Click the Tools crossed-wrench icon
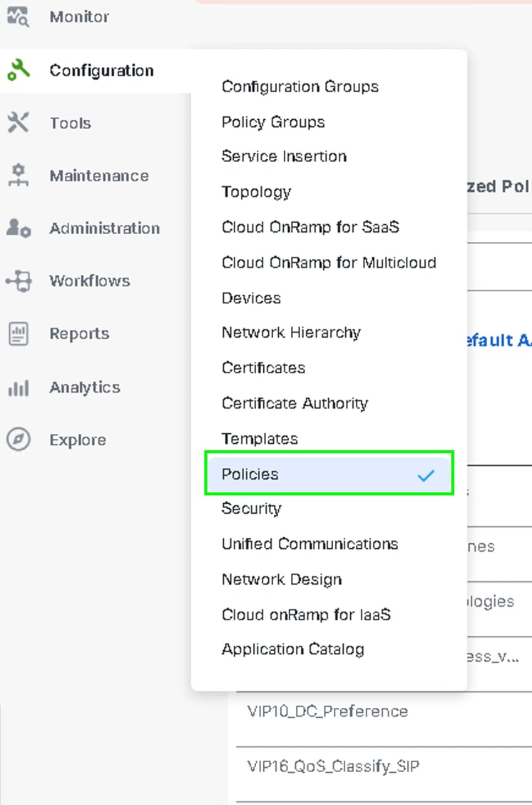Screen dimensions: 532x805 (x=18, y=123)
